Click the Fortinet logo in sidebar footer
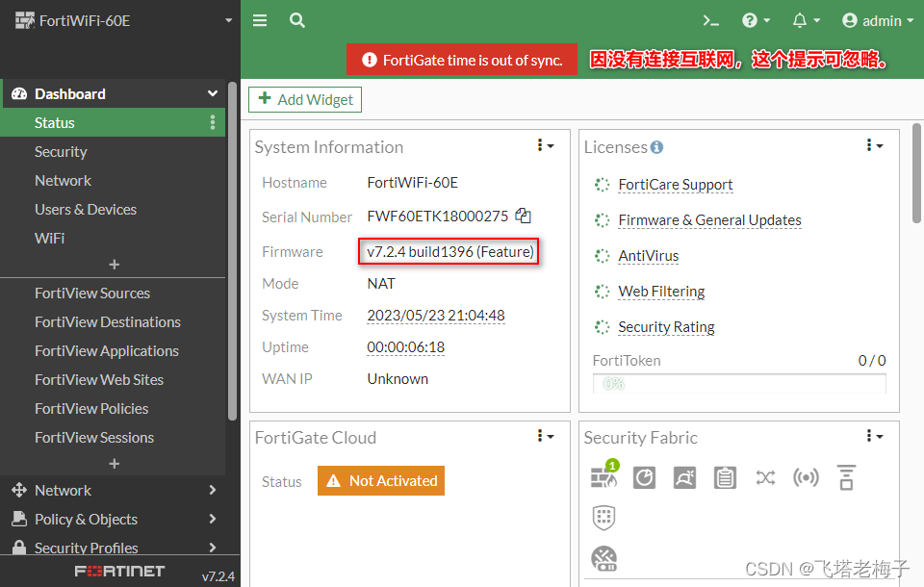The image size is (924, 587). 119,571
